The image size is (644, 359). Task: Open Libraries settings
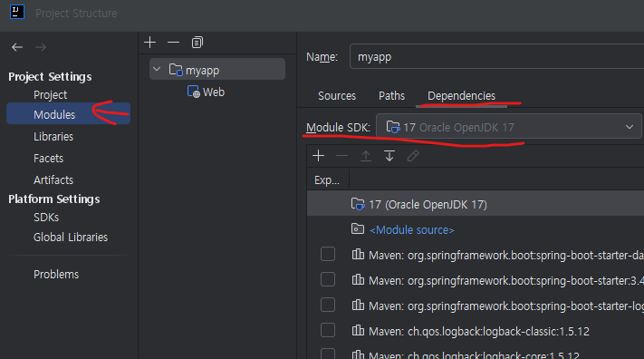tap(53, 137)
